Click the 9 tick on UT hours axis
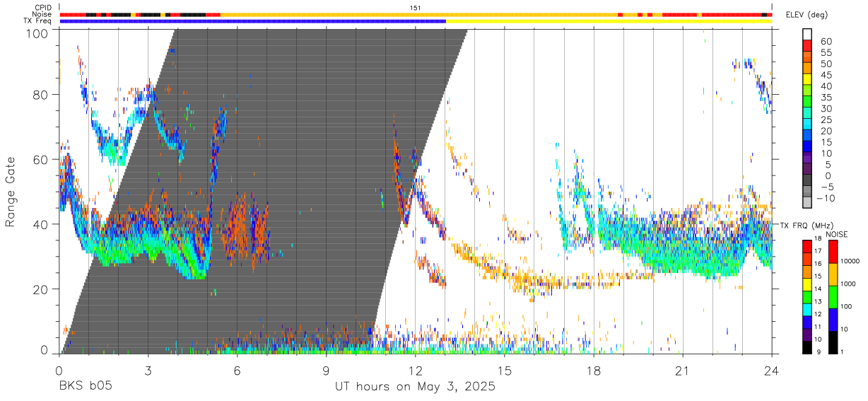868x401 pixels. (326, 369)
